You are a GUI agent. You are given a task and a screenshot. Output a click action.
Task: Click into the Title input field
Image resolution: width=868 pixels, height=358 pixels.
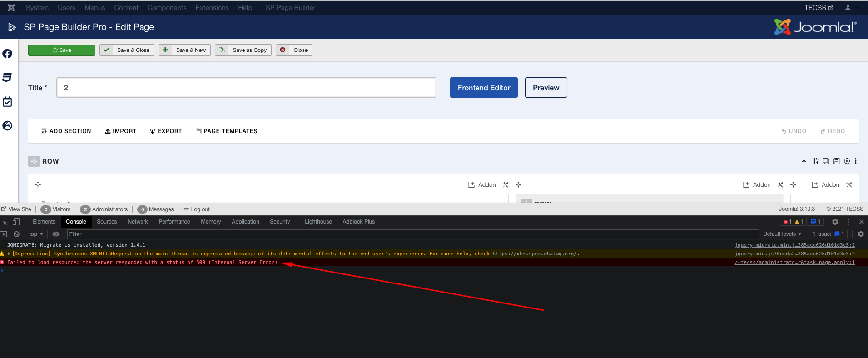coord(246,88)
